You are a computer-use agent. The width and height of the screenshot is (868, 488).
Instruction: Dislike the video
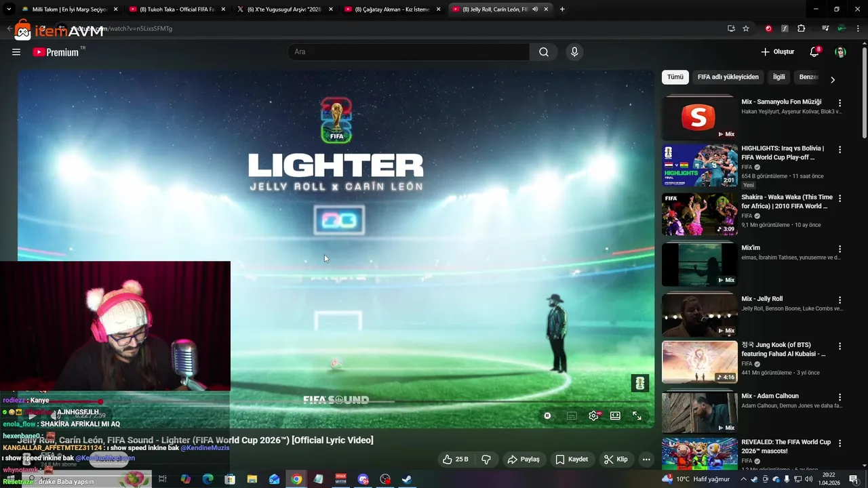[x=486, y=460]
